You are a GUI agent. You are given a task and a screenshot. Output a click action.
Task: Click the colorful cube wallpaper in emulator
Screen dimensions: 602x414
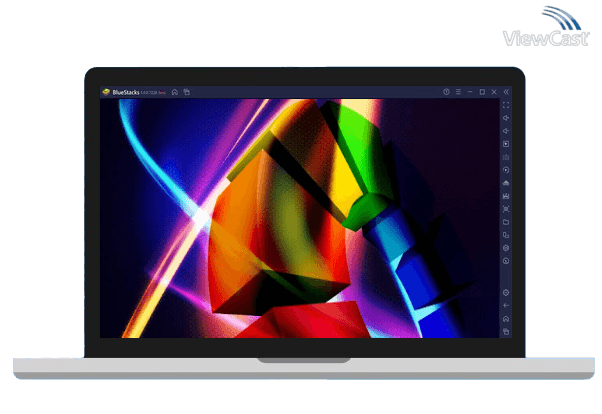coord(299,219)
